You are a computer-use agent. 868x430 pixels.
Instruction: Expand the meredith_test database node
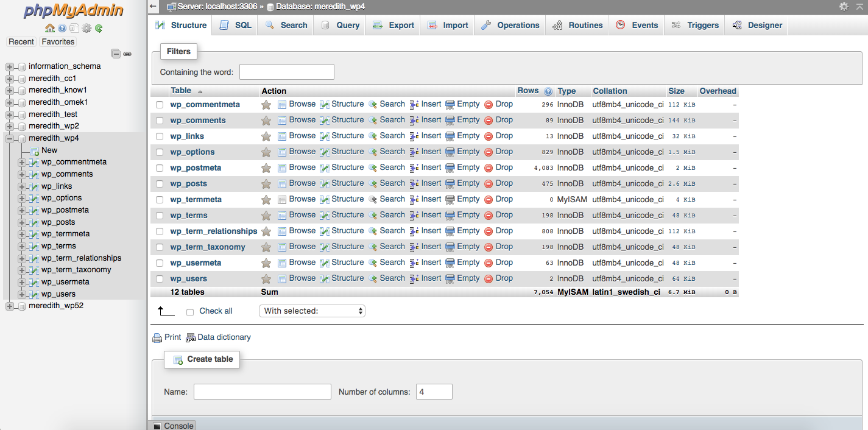click(10, 115)
